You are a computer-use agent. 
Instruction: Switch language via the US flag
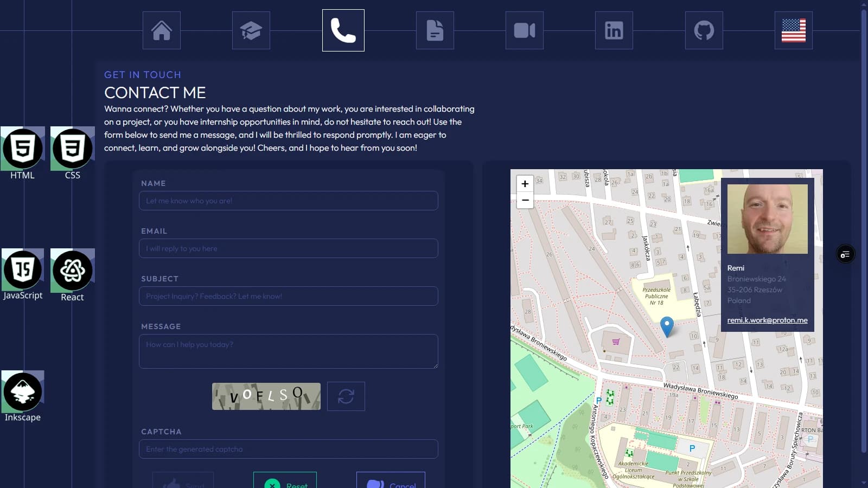click(794, 30)
